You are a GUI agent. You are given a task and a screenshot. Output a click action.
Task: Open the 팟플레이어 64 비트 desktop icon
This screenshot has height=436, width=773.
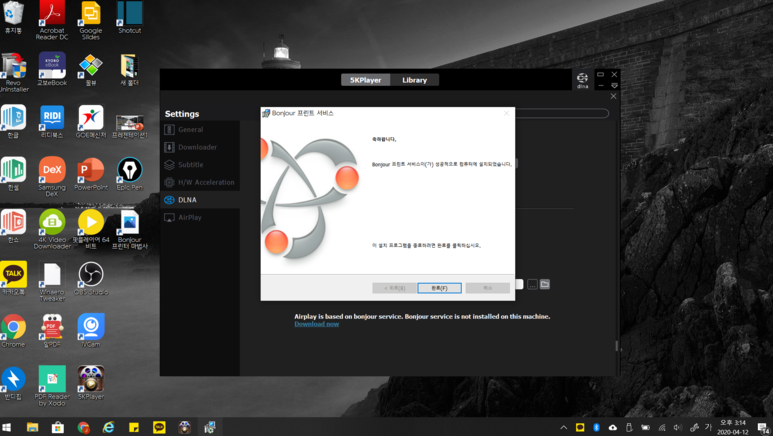(91, 229)
